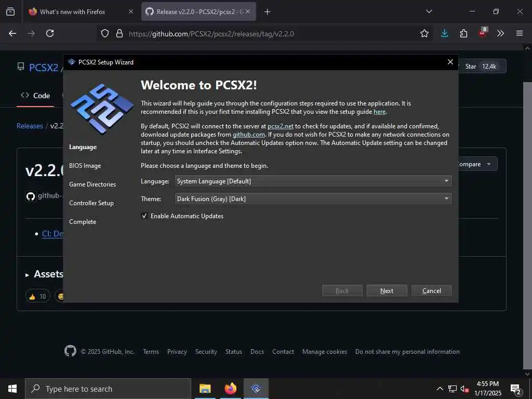Click the PCSX2 logo in wizard
Viewport: 532px width, 399px height.
[x=101, y=109]
